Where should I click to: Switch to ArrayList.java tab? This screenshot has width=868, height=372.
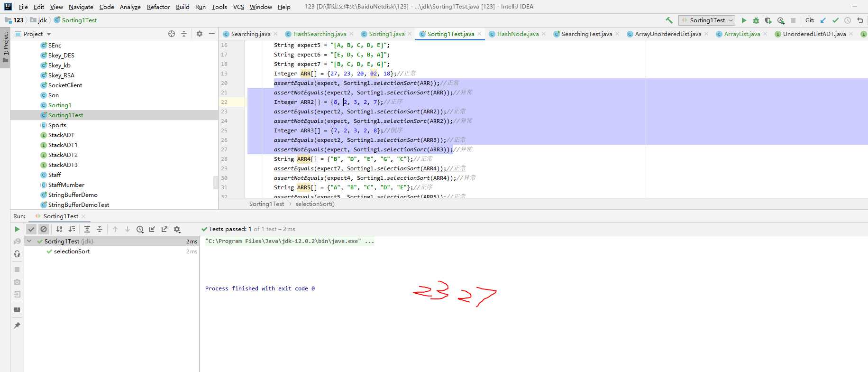coord(742,34)
